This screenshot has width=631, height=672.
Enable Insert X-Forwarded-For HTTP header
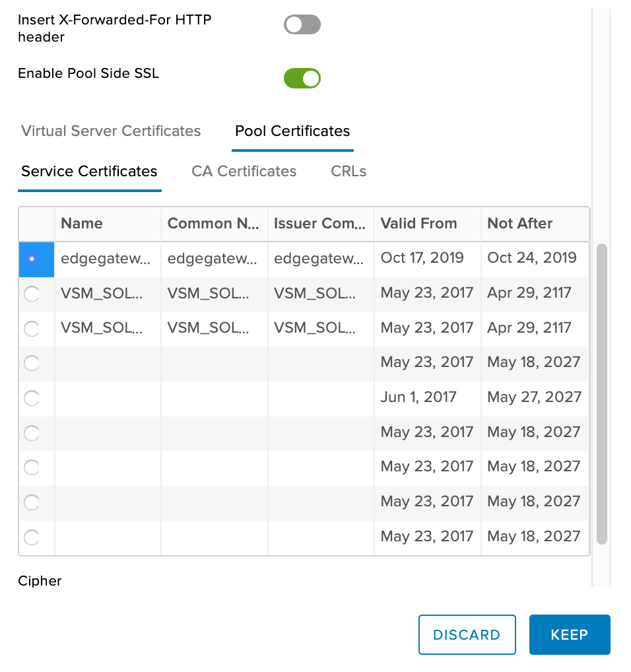pos(302,24)
